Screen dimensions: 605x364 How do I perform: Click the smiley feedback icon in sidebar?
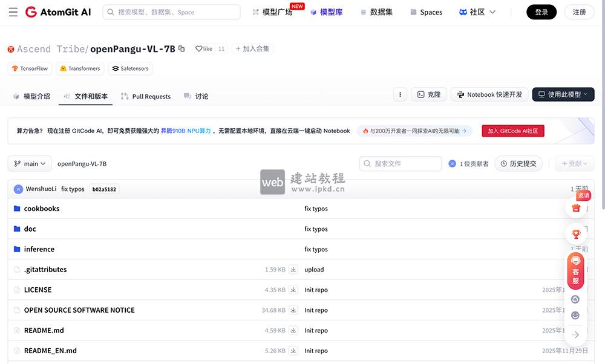(x=575, y=315)
